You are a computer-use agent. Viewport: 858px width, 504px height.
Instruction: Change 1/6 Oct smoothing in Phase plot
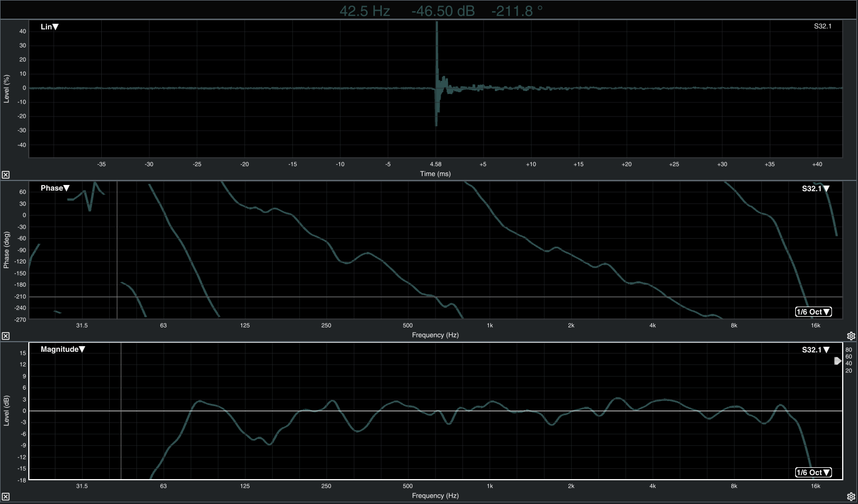click(x=813, y=312)
